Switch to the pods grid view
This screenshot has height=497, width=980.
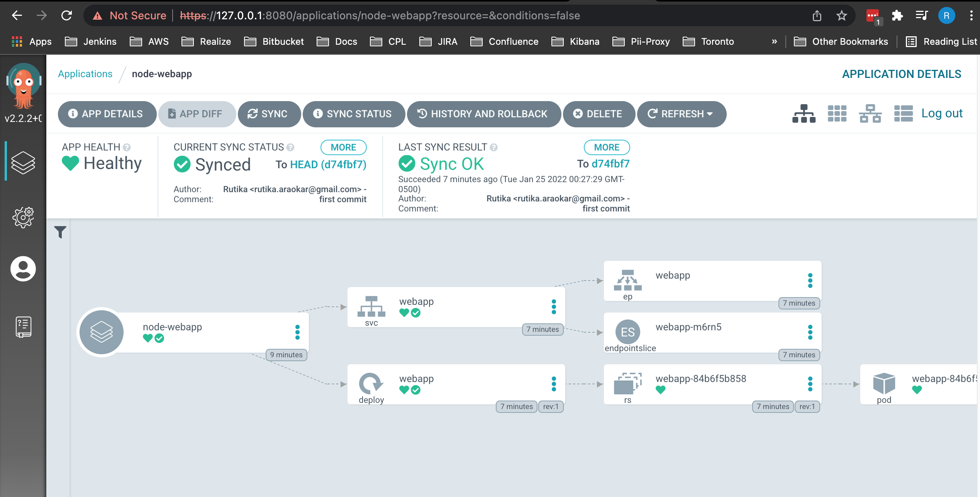(837, 114)
